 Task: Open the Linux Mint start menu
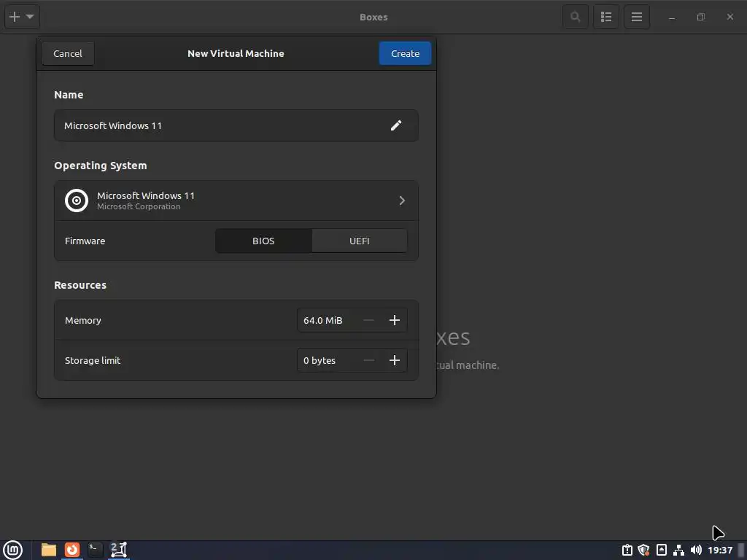coord(12,550)
